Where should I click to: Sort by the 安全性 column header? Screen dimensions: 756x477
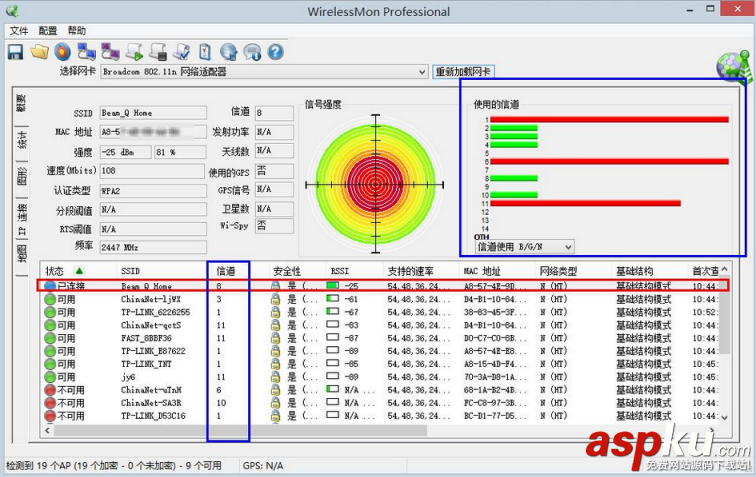[297, 271]
